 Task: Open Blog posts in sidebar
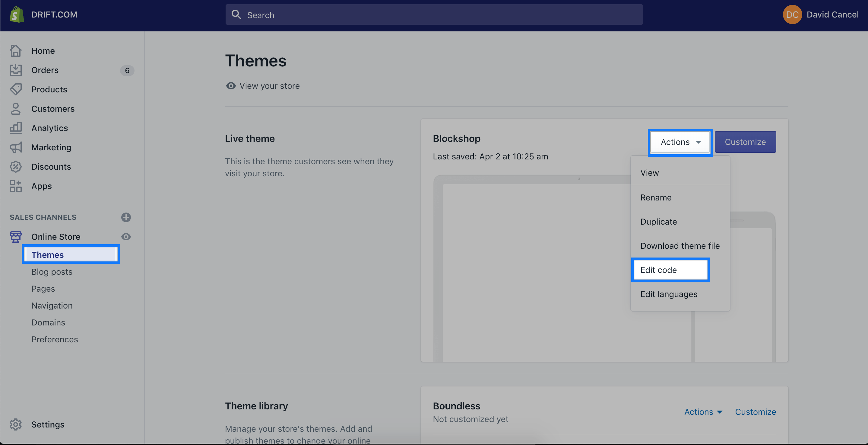[52, 272]
